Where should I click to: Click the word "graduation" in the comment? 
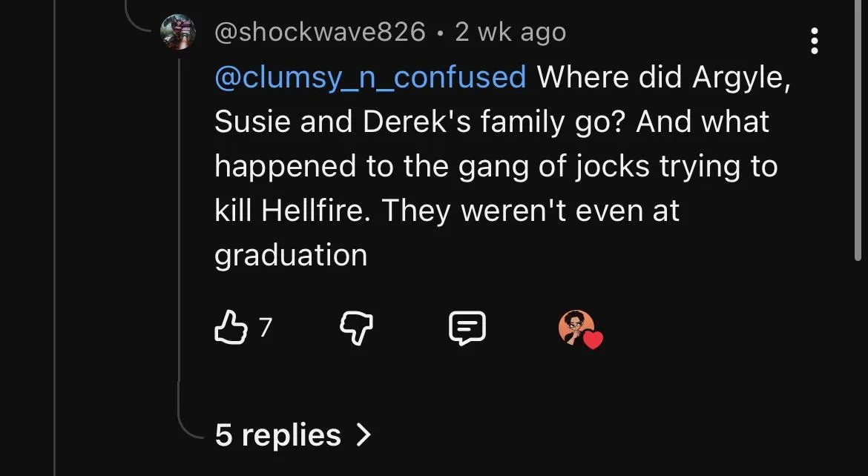tap(291, 255)
